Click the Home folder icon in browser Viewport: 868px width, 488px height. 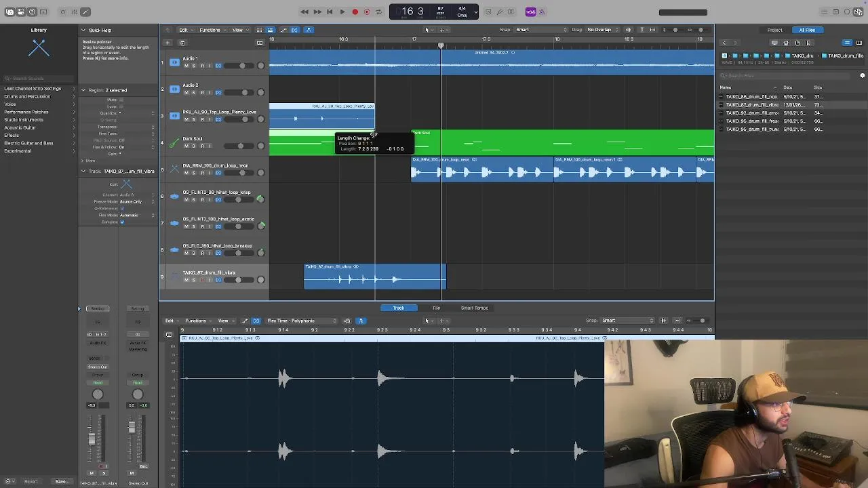[786, 43]
